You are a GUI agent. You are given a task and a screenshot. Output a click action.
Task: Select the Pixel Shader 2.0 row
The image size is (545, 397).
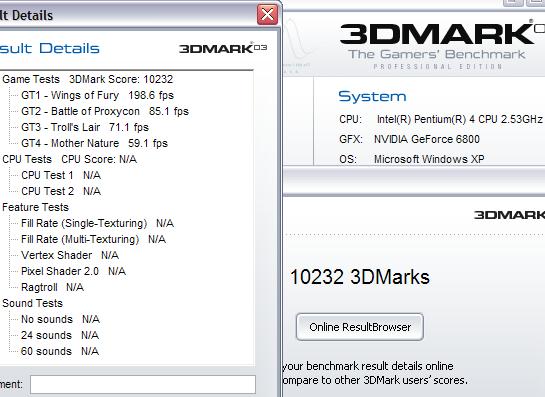point(73,271)
